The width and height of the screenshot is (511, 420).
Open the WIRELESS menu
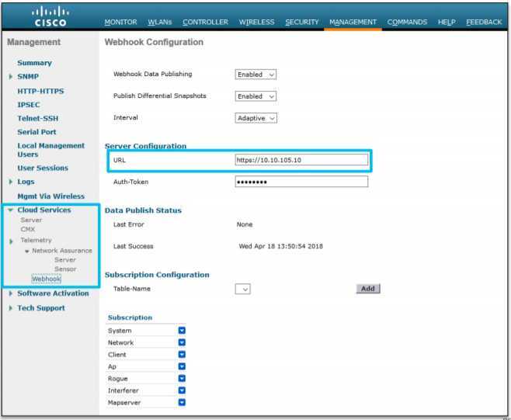coord(257,23)
